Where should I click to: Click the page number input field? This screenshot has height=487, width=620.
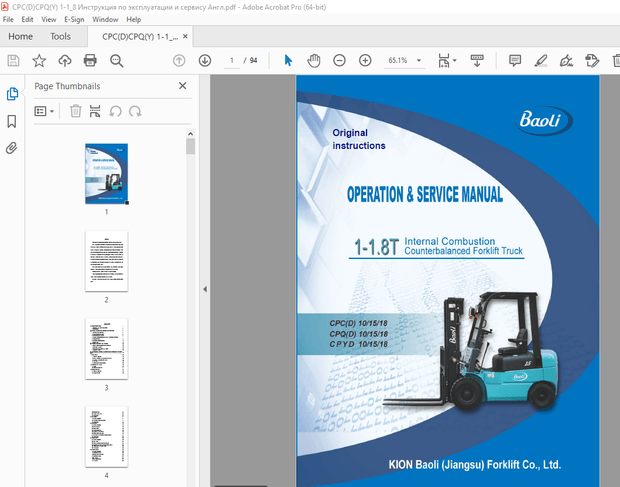coord(232,60)
